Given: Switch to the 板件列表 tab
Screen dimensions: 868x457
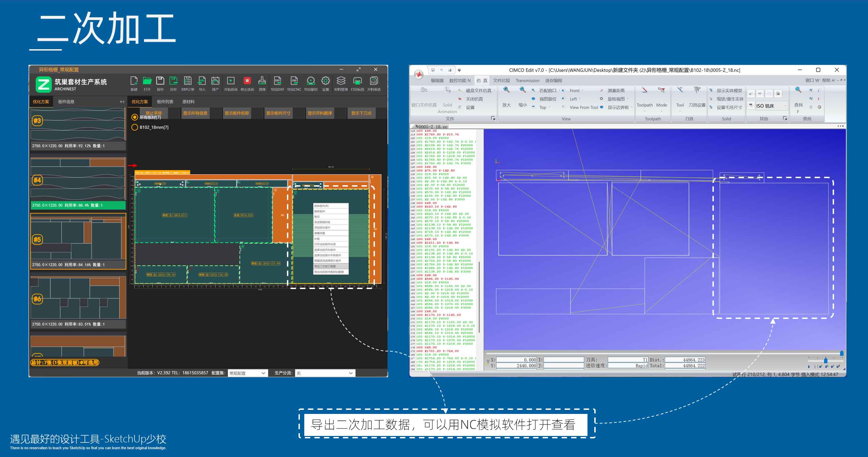Looking at the screenshot, I should [165, 102].
